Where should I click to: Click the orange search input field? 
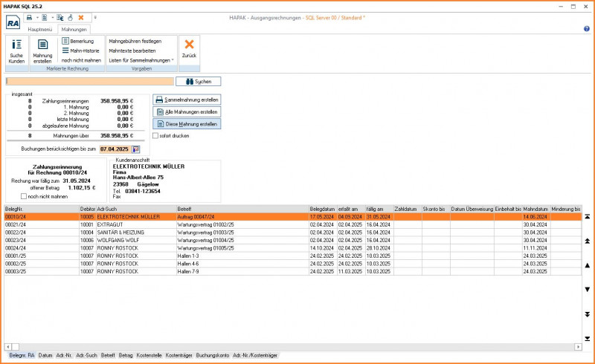click(x=89, y=81)
